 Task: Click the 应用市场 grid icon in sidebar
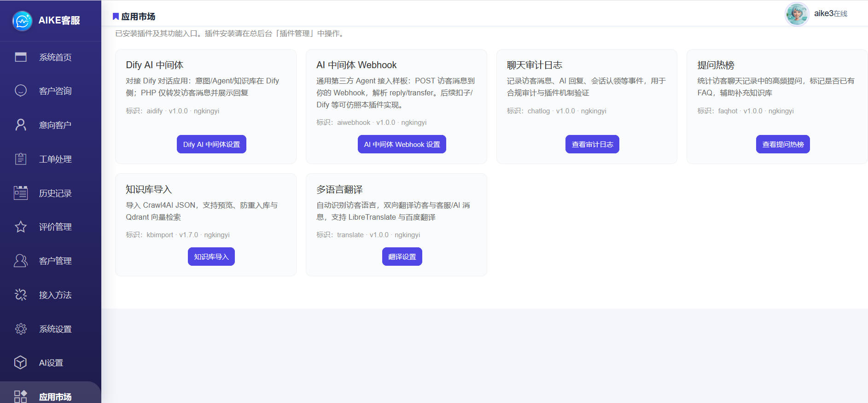point(21,397)
